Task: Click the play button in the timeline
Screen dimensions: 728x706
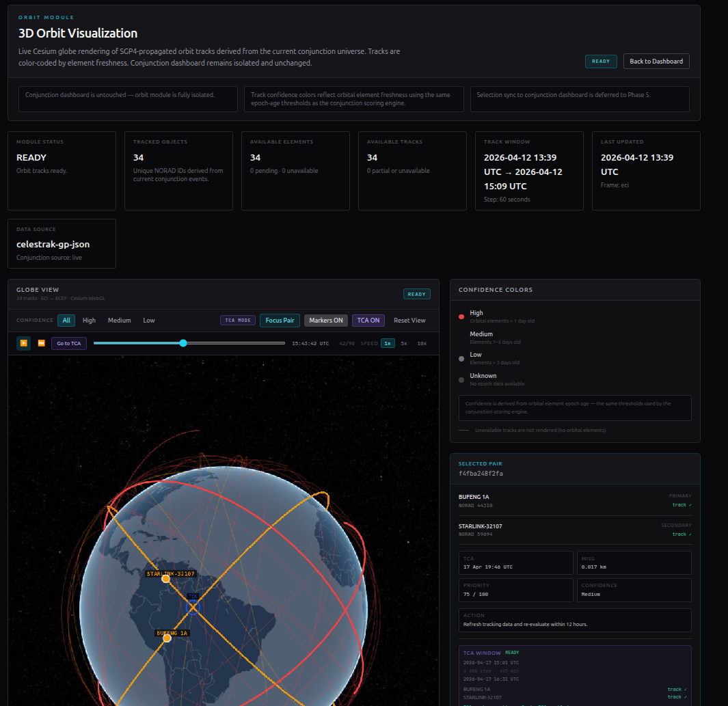Action: [x=24, y=343]
